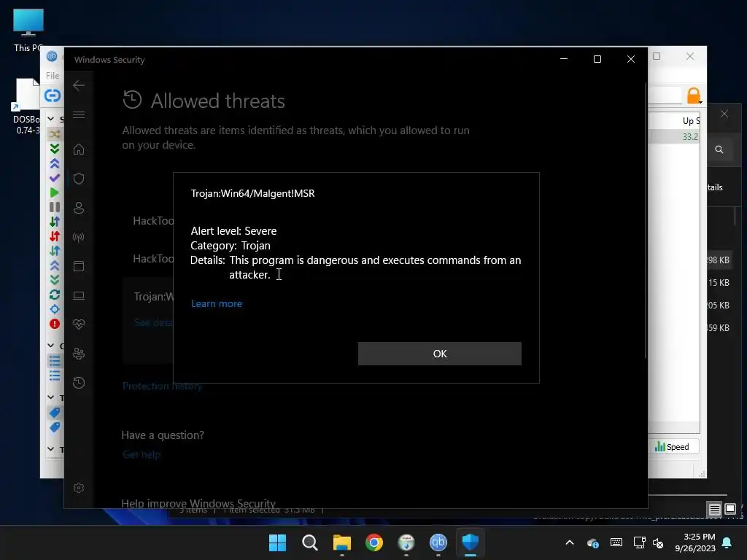The image size is (747, 560).
Task: Select Paused filter gray pause icon
Action: click(55, 206)
